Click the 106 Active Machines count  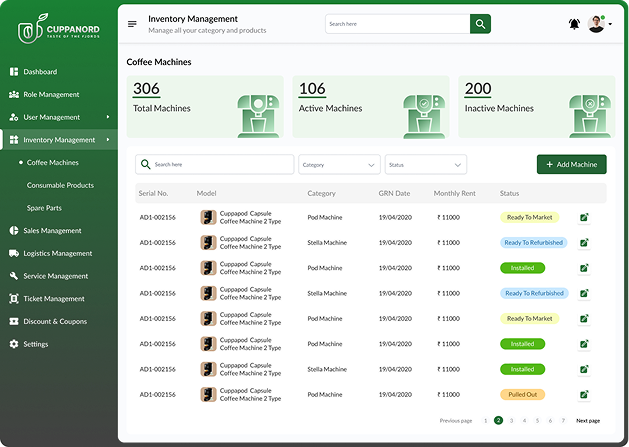(x=312, y=89)
